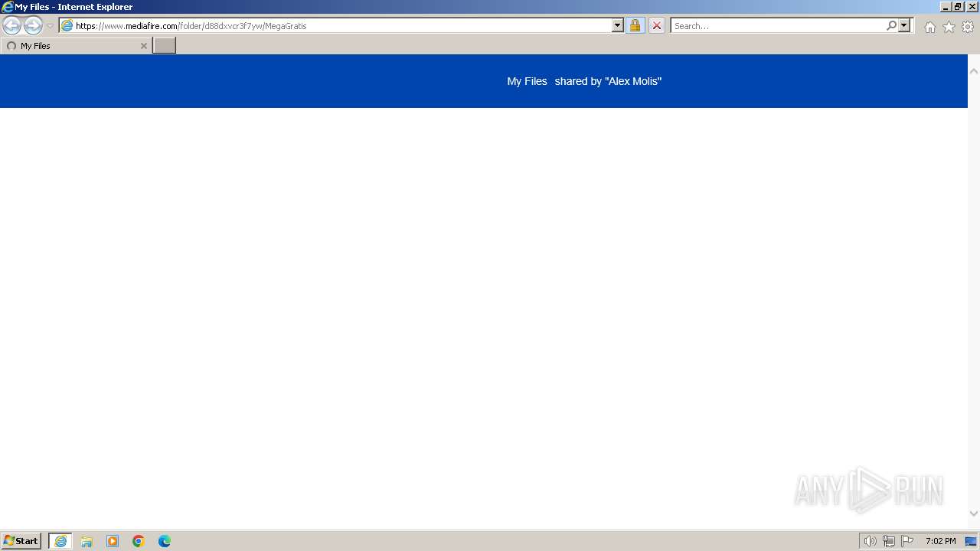Open Windows Explorer folder in taskbar
Viewport: 980px width, 551px height.
[87, 541]
